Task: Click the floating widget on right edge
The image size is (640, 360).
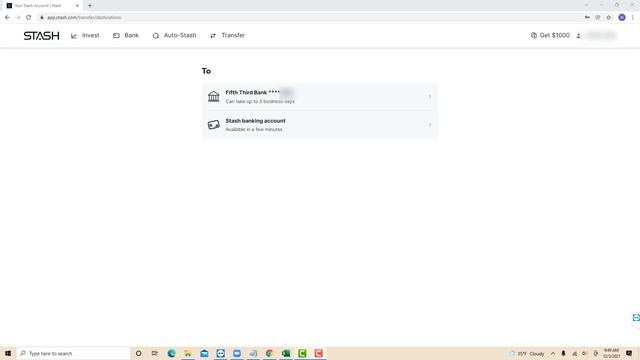Action: point(636,318)
